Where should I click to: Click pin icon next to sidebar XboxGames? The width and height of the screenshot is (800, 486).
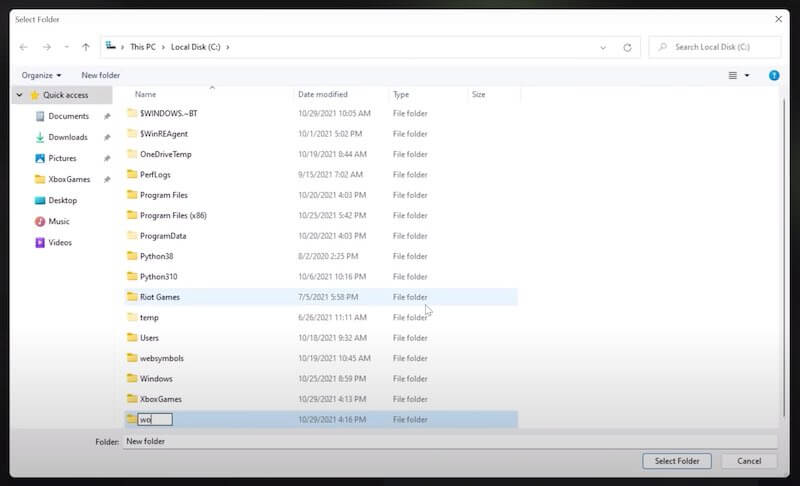pyautogui.click(x=107, y=180)
